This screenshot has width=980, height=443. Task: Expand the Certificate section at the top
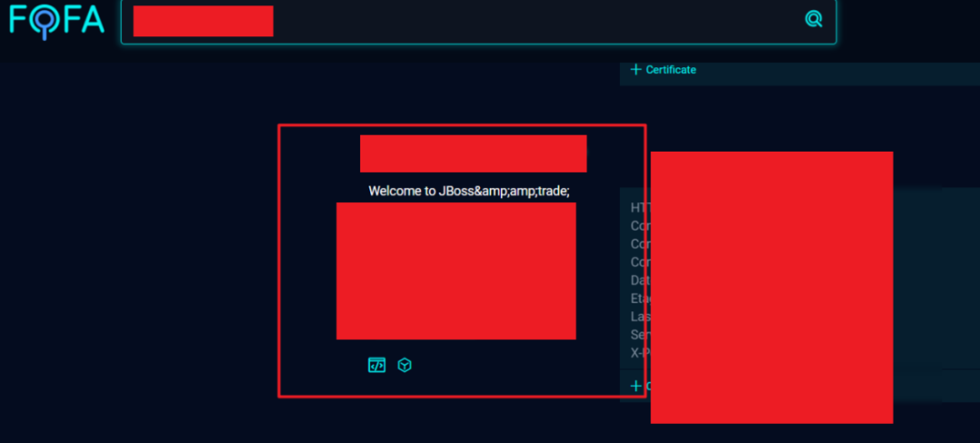(x=663, y=70)
